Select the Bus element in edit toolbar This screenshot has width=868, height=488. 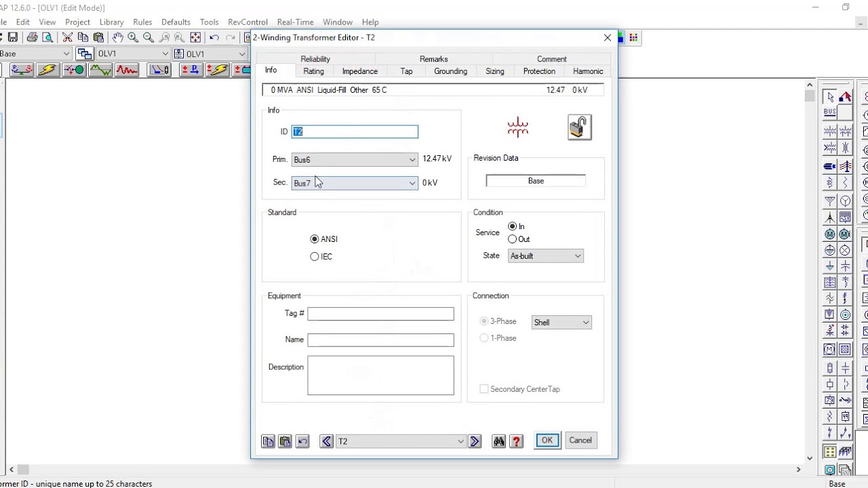point(830,113)
